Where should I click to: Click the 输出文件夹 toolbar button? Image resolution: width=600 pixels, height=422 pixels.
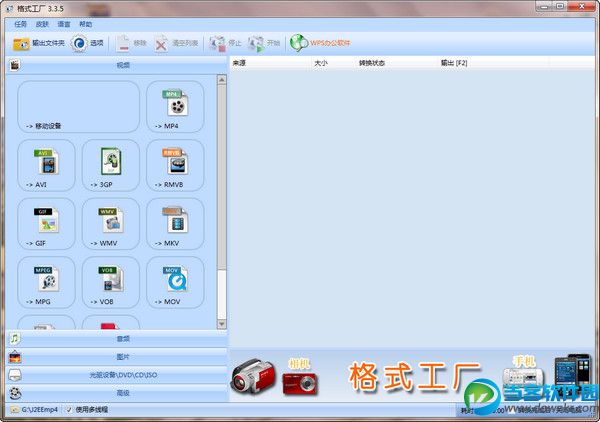pyautogui.click(x=38, y=43)
